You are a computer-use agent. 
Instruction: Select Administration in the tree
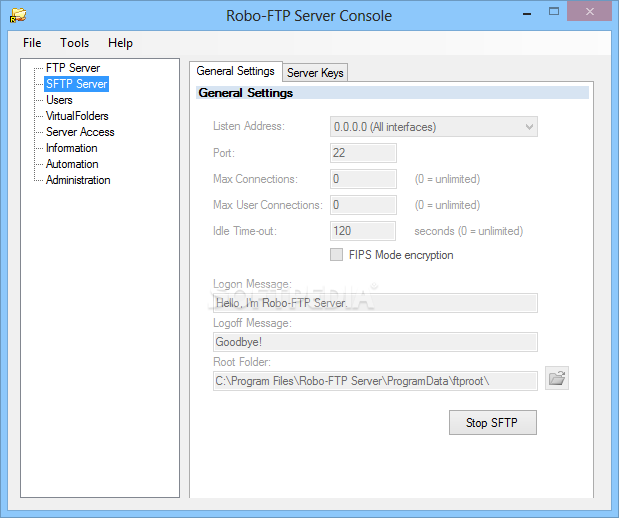point(78,180)
